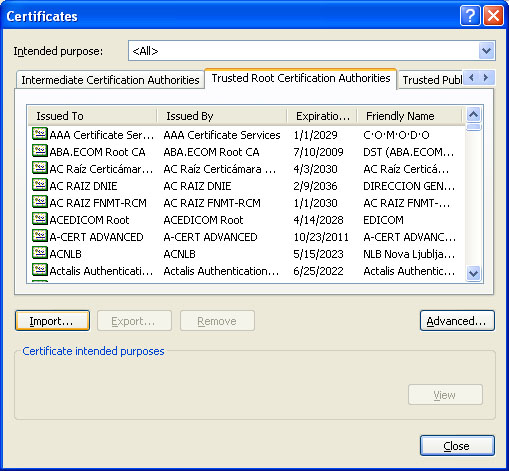Click the help question mark button
The height and width of the screenshot is (471, 509).
coord(470,16)
